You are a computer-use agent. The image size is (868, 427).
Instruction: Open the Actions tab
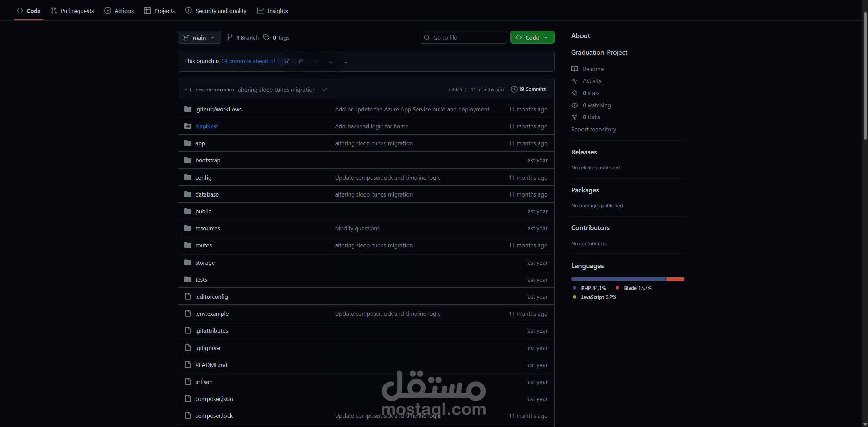[119, 11]
